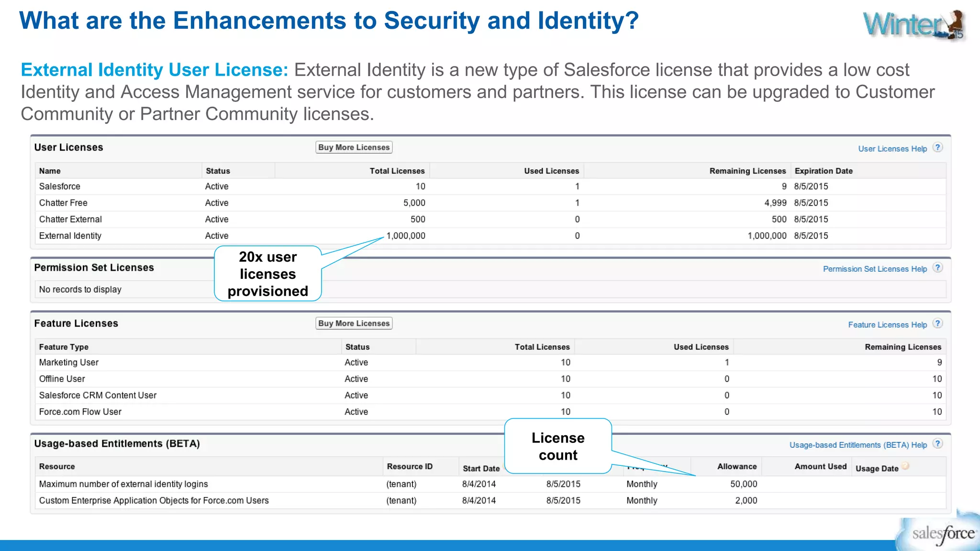Image resolution: width=980 pixels, height=551 pixels.
Task: Click the Start Date column header
Action: (481, 469)
